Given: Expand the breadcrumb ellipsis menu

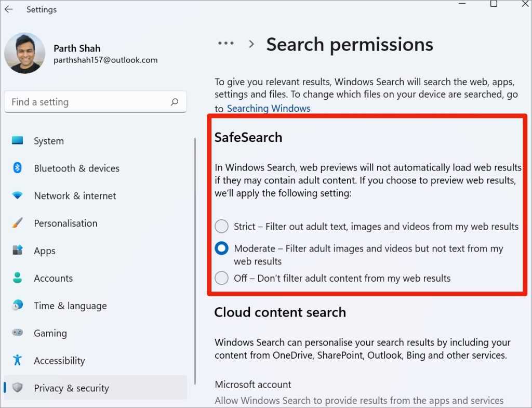Looking at the screenshot, I should coord(226,44).
